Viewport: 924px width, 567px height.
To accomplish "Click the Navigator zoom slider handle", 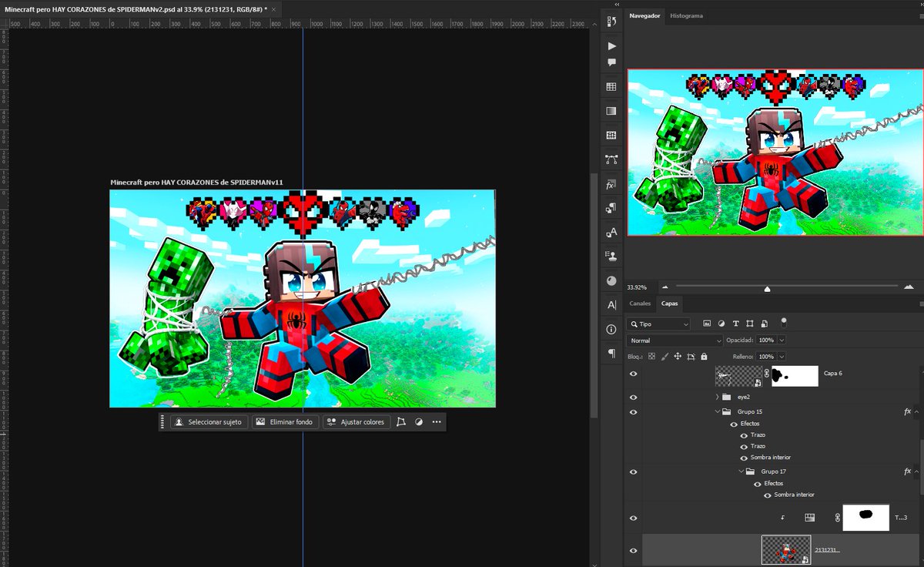I will click(767, 289).
